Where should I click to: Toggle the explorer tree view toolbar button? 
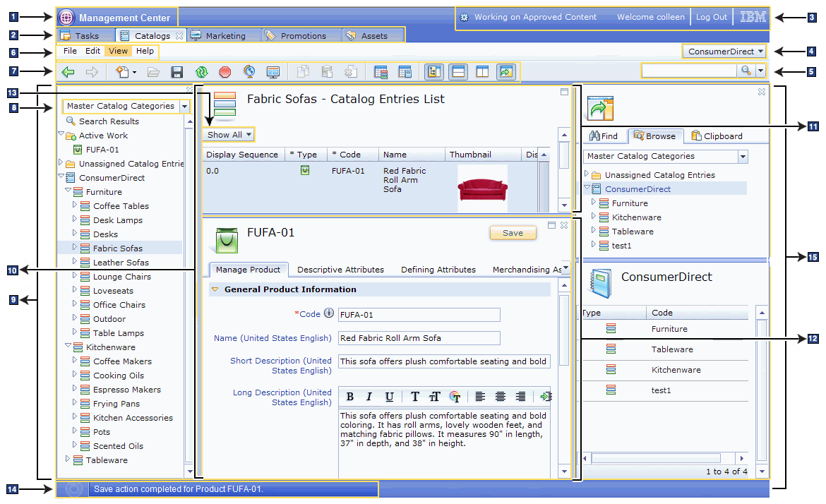pyautogui.click(x=434, y=71)
